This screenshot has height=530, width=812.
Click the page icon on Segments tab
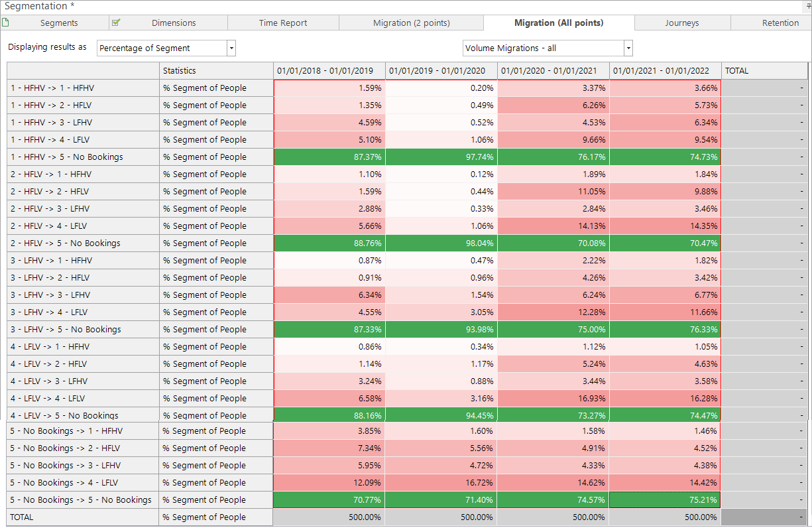[x=5, y=23]
